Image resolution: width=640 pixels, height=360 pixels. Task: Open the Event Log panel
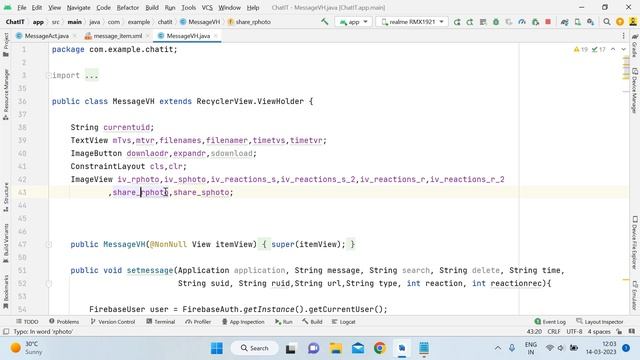click(550, 322)
